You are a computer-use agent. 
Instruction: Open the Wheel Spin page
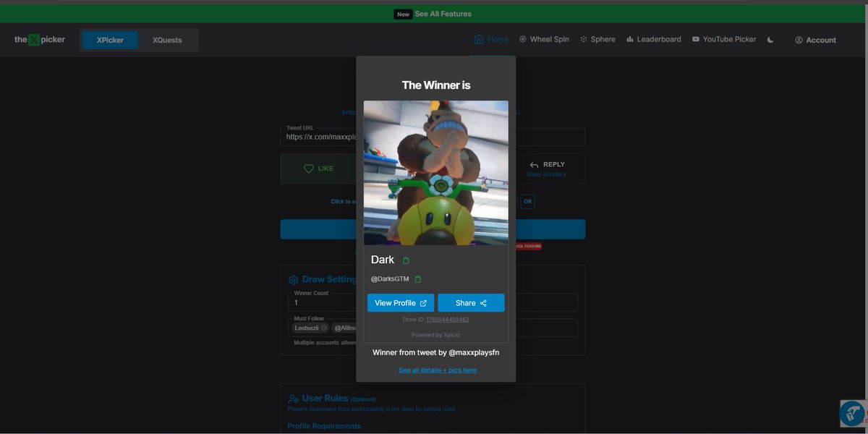click(x=544, y=40)
